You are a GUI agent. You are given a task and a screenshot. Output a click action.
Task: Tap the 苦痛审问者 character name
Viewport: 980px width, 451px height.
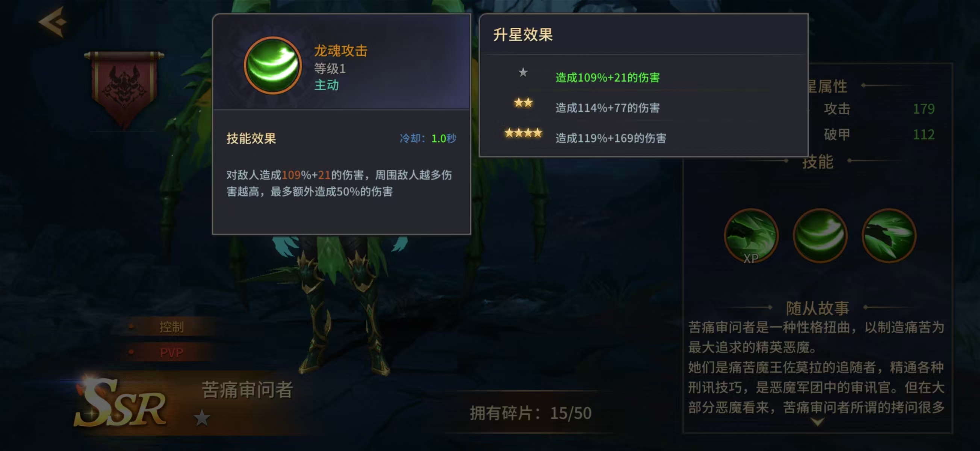[247, 390]
